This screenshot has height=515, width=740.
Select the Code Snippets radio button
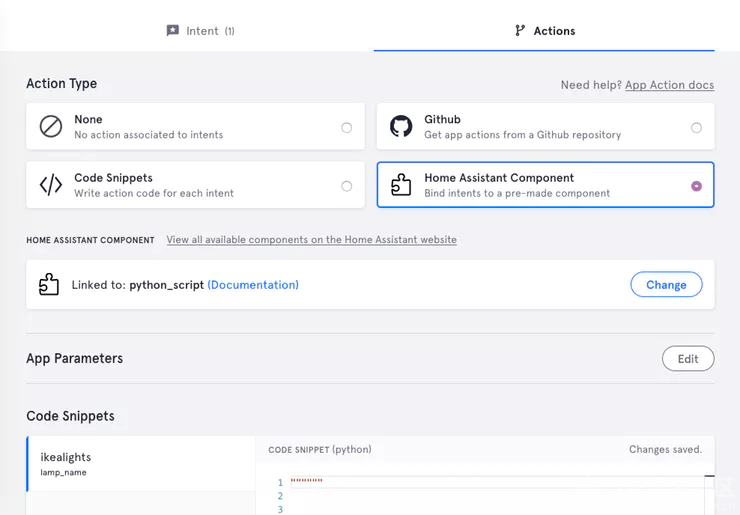346,186
